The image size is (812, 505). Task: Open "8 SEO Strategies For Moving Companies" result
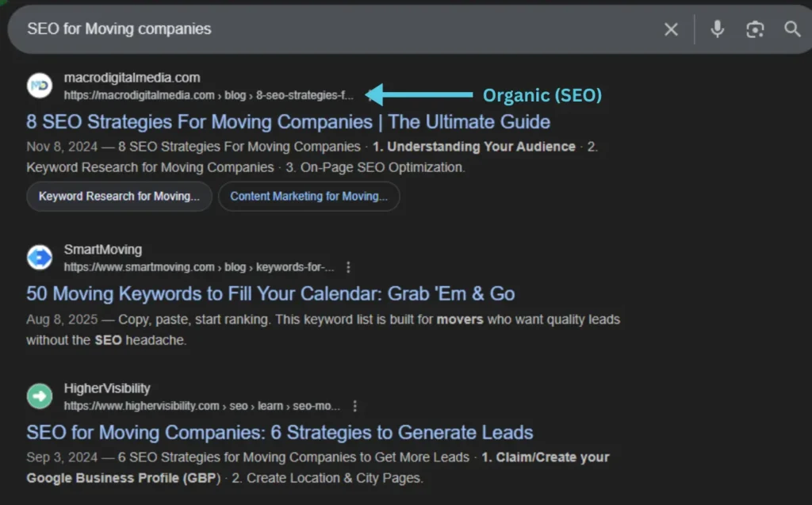point(288,122)
